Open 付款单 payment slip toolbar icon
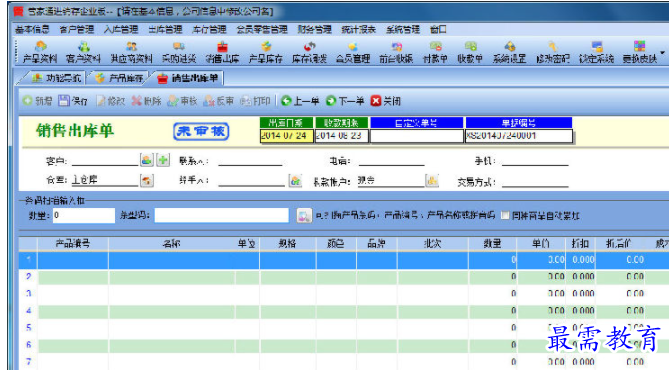 tap(435, 52)
